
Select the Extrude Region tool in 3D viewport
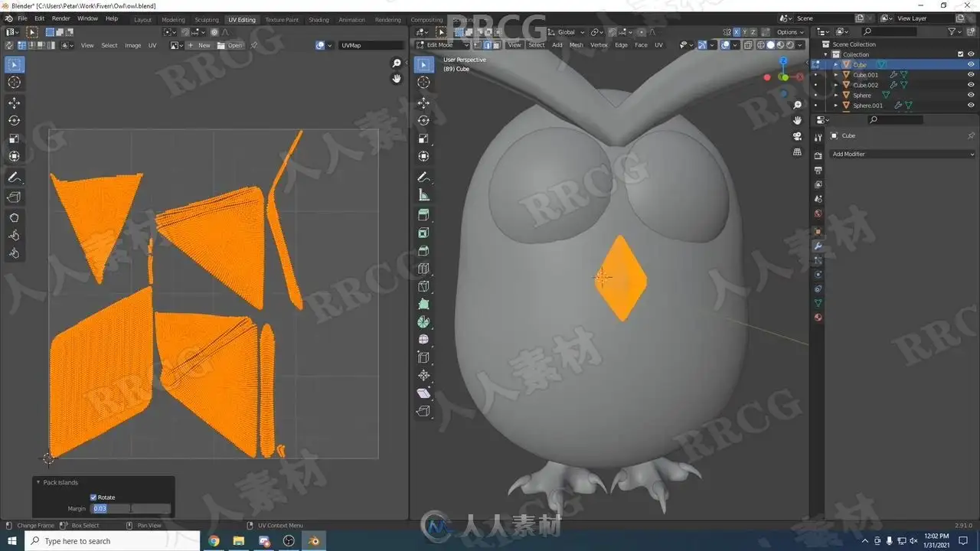tap(424, 215)
